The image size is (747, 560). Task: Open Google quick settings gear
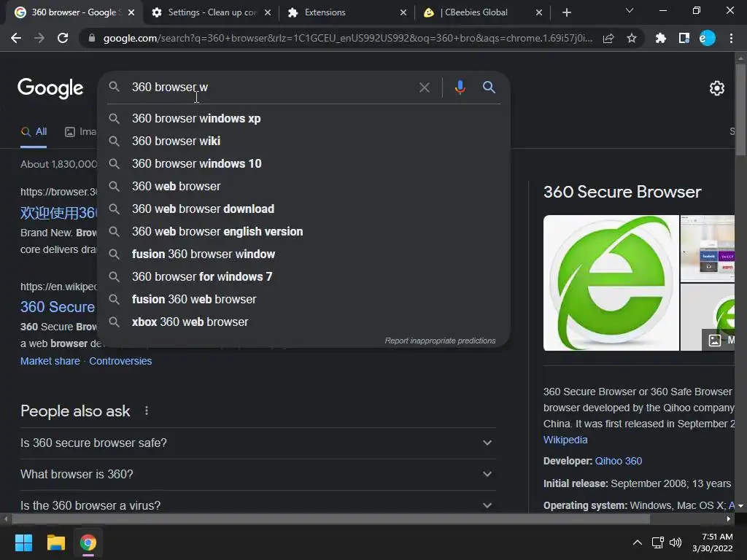(x=717, y=88)
